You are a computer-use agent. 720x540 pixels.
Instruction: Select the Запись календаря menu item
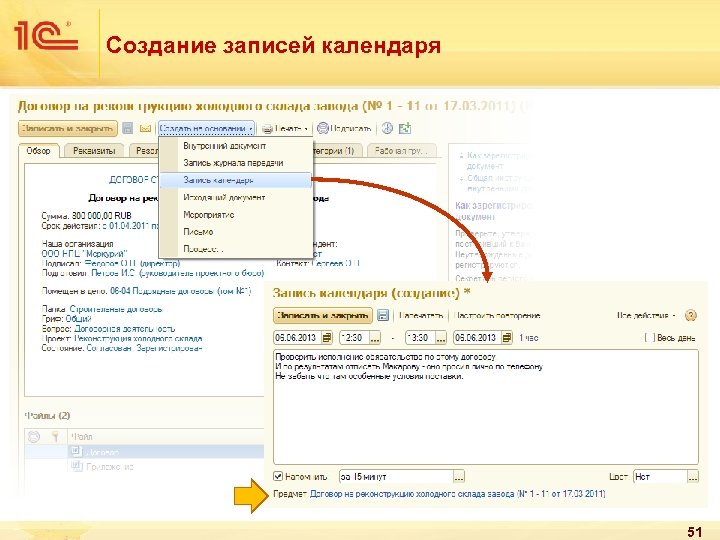pos(236,180)
